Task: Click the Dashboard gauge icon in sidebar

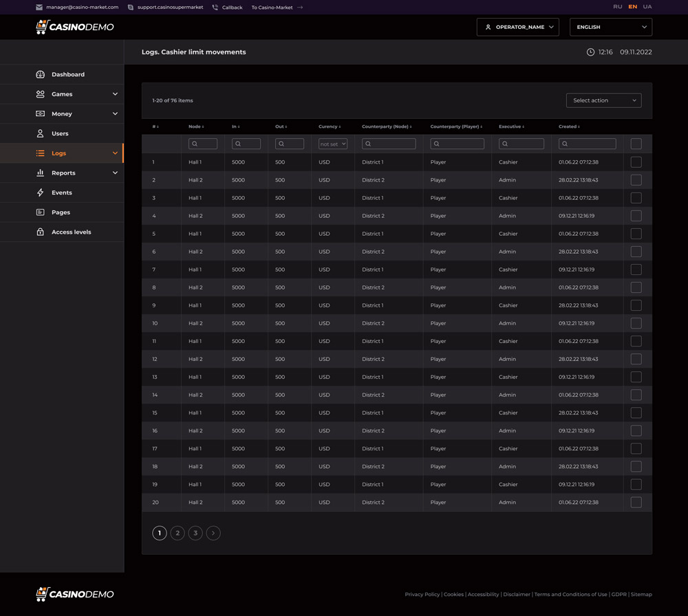Action: tap(40, 74)
